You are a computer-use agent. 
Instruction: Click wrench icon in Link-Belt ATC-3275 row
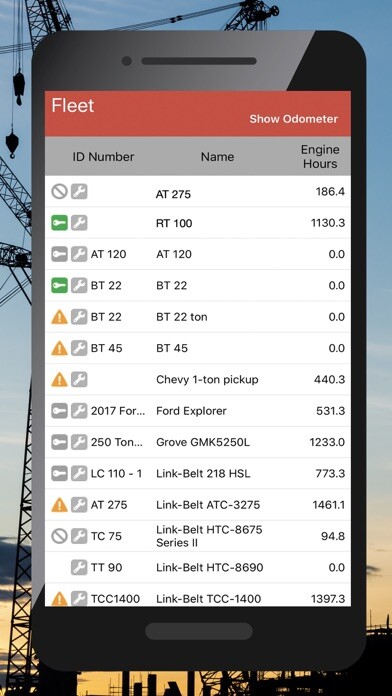(79, 504)
